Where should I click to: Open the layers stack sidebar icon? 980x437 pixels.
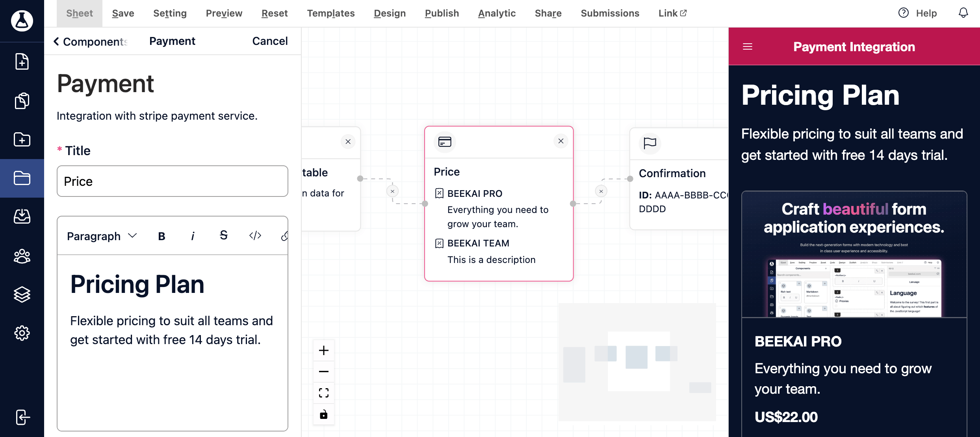[22, 294]
